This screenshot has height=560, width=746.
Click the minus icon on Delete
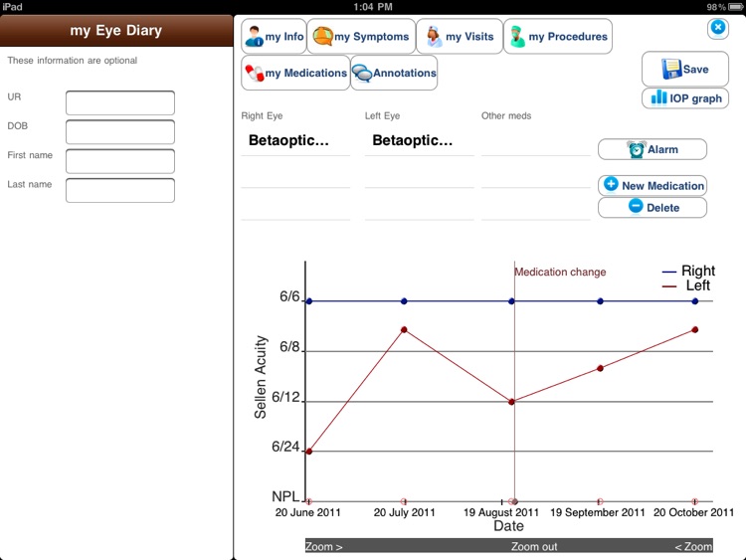[x=636, y=206]
